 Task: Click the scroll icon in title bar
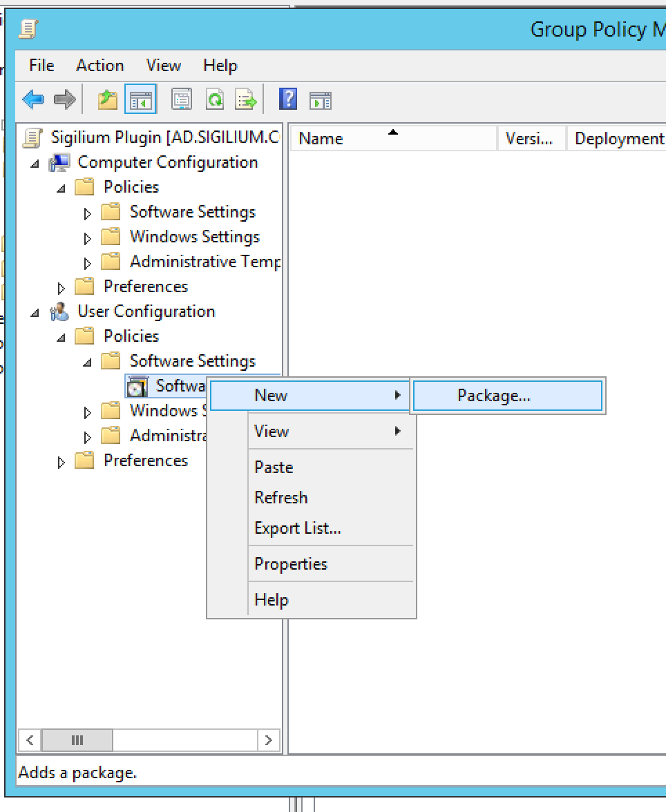[x=28, y=29]
